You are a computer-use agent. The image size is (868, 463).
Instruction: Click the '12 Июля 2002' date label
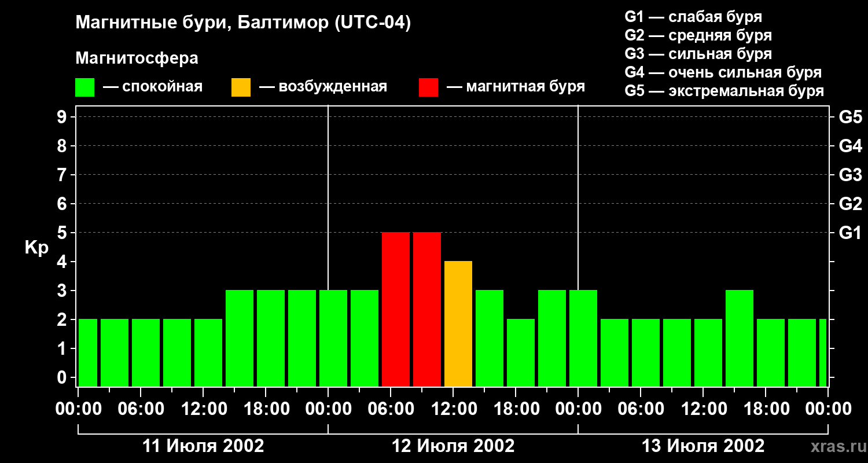tap(453, 446)
